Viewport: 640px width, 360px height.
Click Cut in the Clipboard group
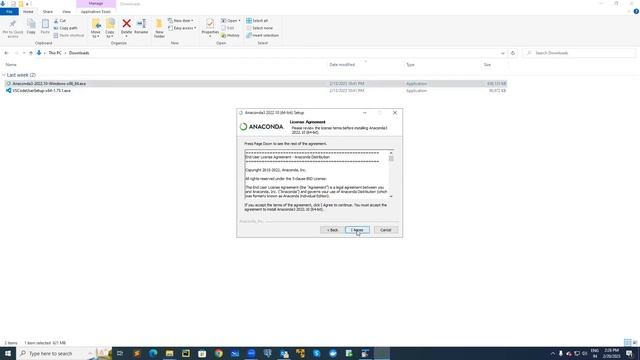point(60,21)
